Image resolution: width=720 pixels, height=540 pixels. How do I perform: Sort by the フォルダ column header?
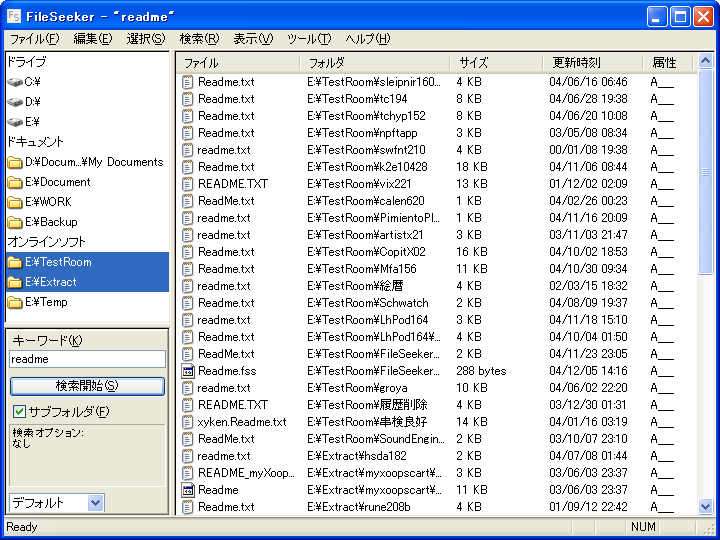375,62
